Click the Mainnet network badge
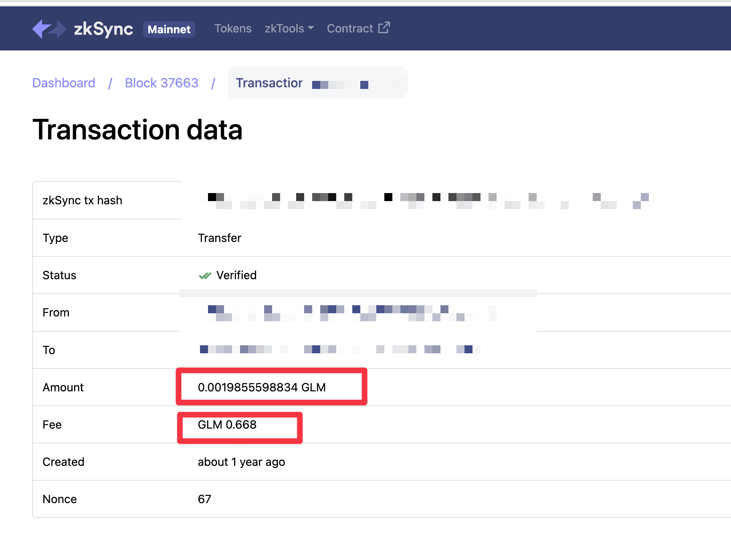The height and width of the screenshot is (560, 731). click(169, 29)
